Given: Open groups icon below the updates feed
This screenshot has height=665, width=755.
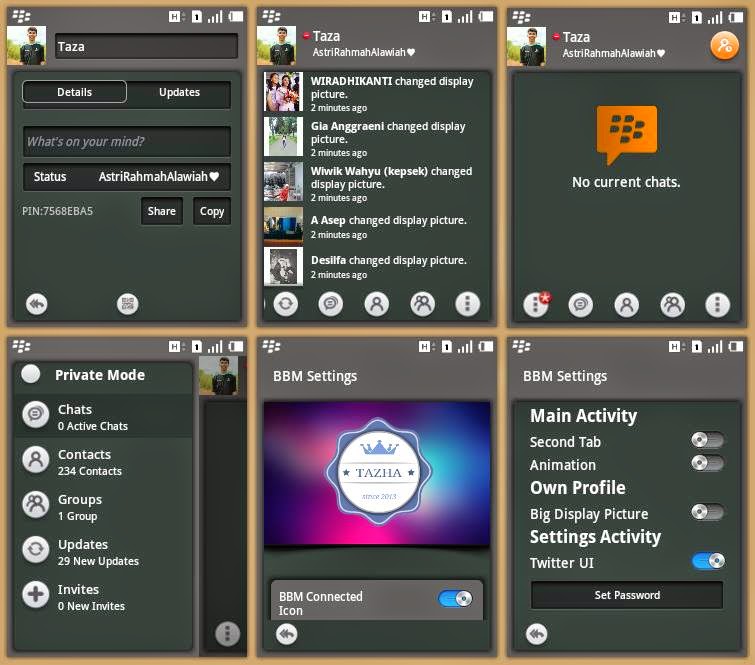Looking at the screenshot, I should [422, 304].
